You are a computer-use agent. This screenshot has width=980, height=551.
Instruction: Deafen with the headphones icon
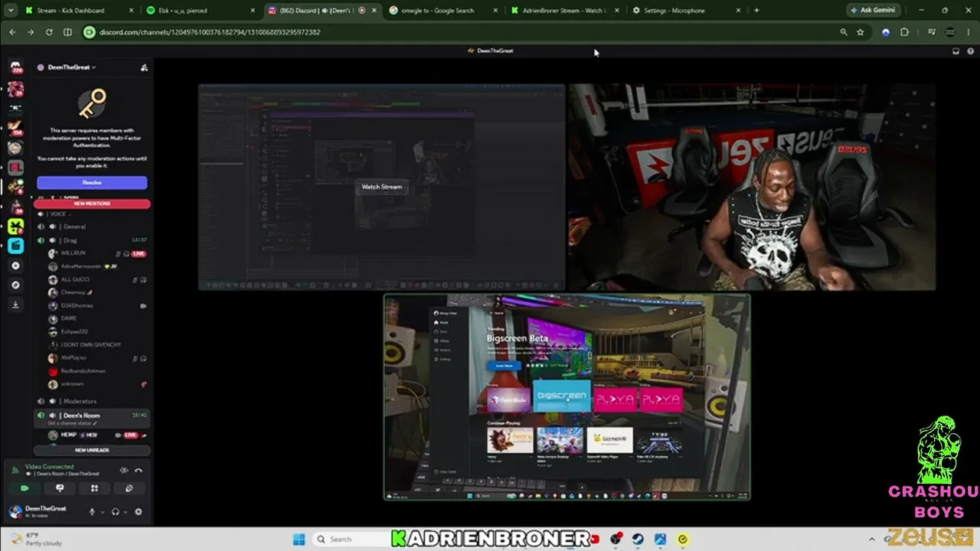[x=115, y=512]
